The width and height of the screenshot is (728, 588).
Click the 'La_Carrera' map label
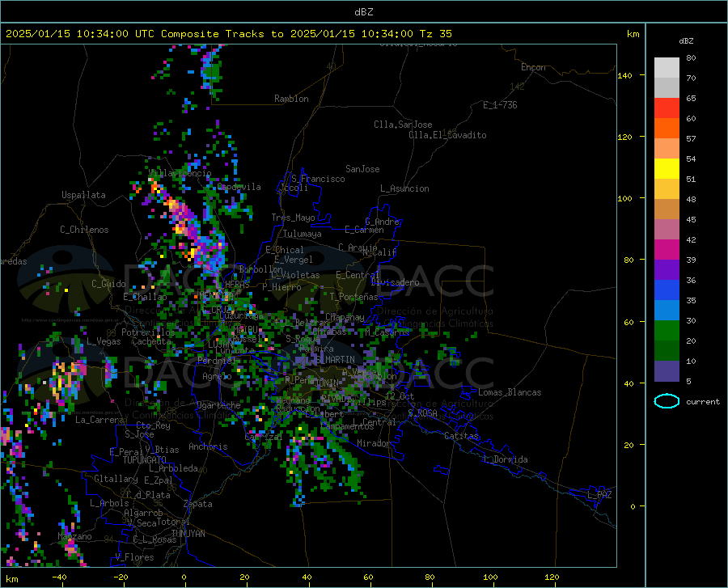[x=99, y=420]
